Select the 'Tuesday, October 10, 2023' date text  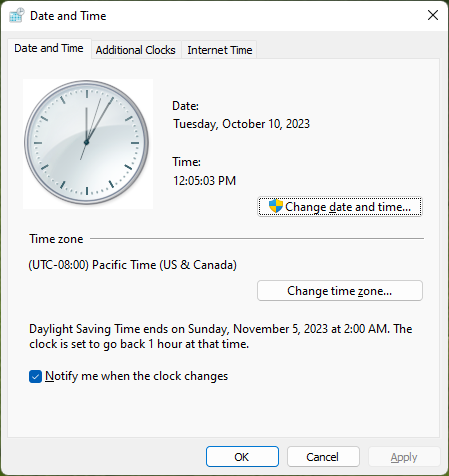point(241,124)
